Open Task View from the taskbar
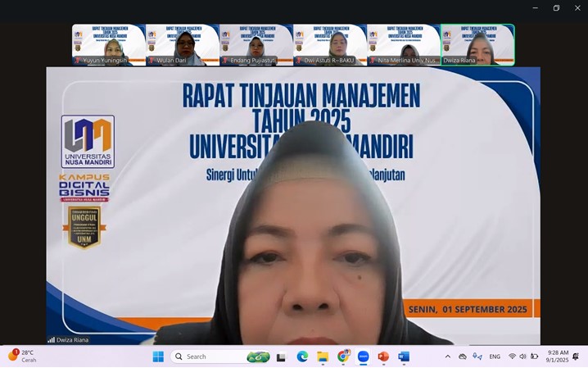 [281, 357]
